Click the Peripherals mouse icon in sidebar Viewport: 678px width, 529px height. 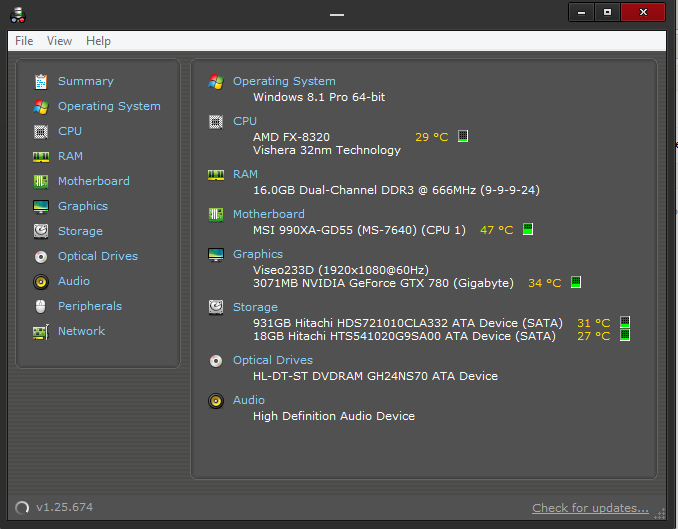coord(41,306)
